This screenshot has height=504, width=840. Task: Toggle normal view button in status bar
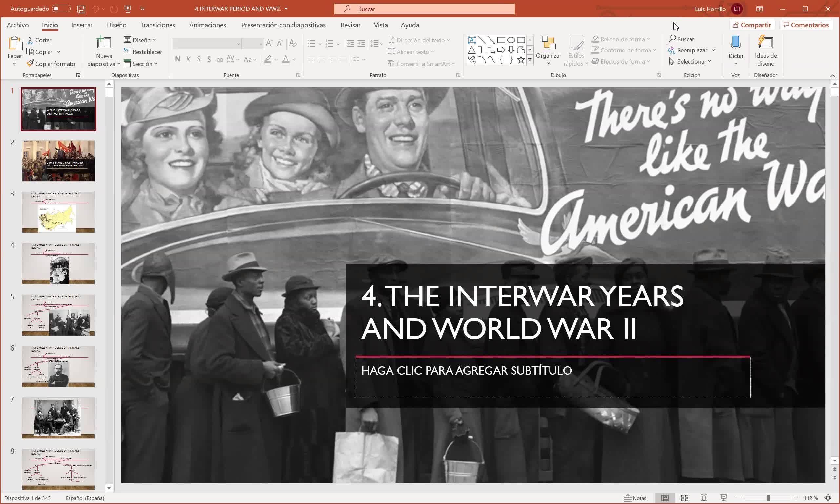665,498
